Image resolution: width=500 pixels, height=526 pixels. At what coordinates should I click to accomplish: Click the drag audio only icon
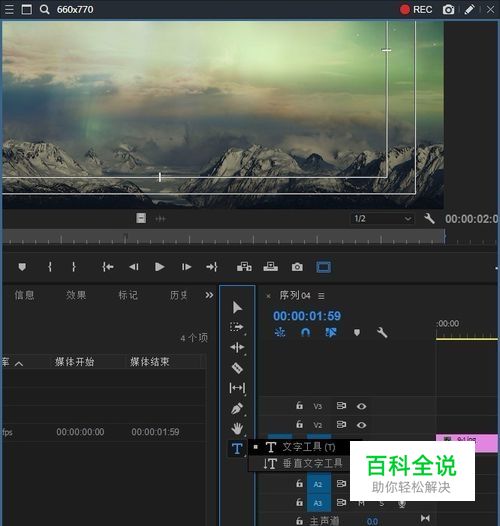[160, 219]
